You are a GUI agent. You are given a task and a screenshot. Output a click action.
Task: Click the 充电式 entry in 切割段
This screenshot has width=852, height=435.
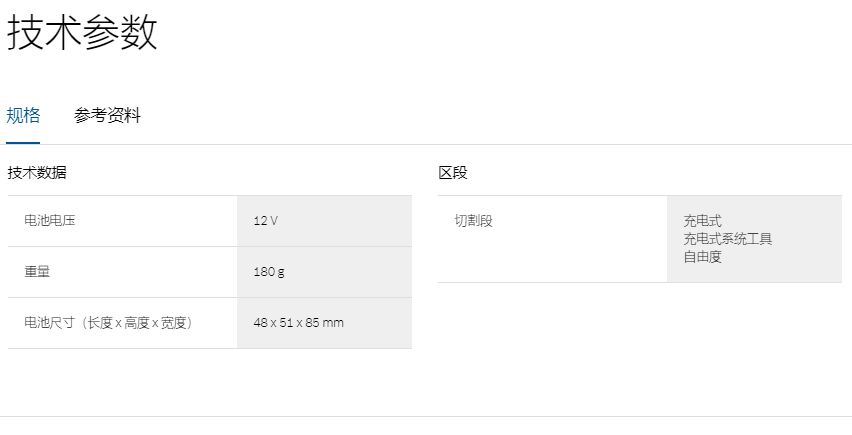(x=702, y=221)
